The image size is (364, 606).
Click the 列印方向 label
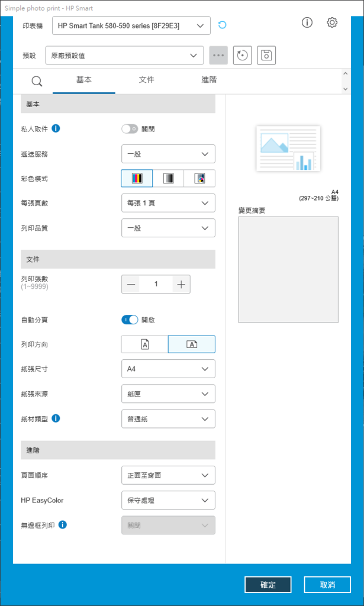[34, 345]
